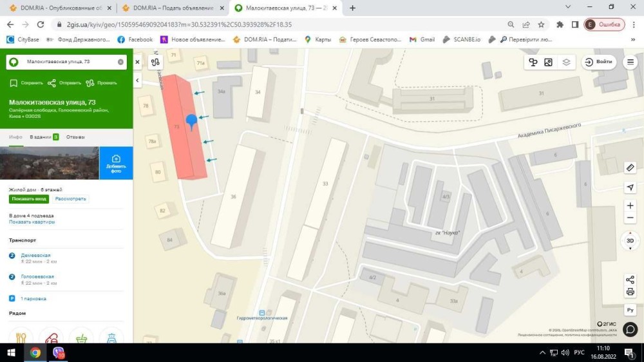Click the Войти login button
This screenshot has height=362, width=644.
click(x=598, y=62)
